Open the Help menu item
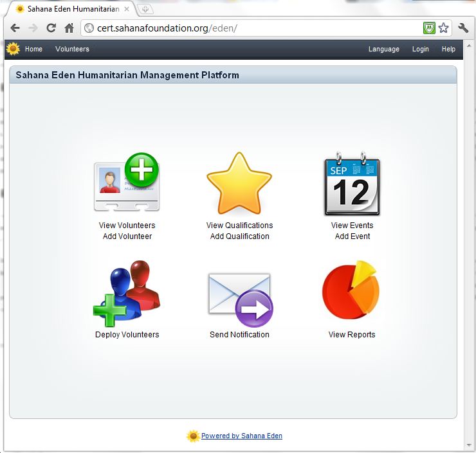Viewport: 476px width, 453px height. tap(448, 49)
